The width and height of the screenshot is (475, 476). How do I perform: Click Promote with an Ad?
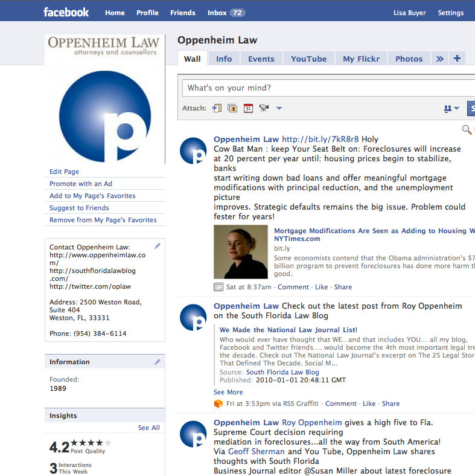(81, 184)
